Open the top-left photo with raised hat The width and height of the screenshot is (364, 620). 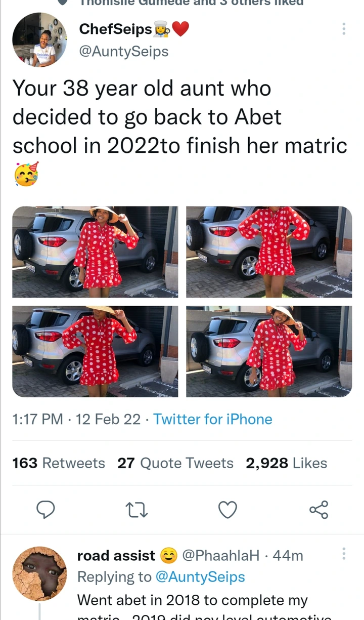[95, 252]
